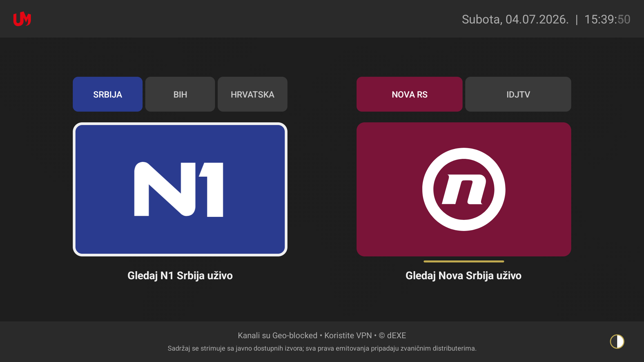Select the SRBIJA tab
Screen dimensions: 644x362
[x=108, y=94]
